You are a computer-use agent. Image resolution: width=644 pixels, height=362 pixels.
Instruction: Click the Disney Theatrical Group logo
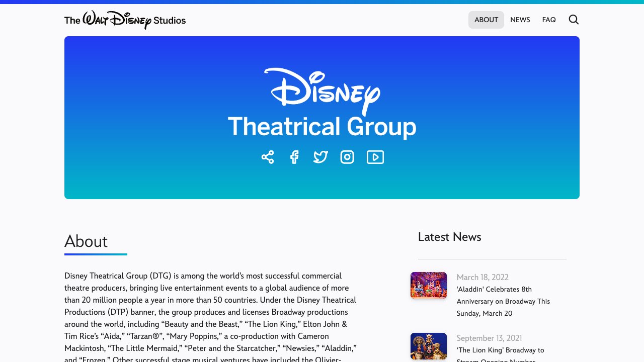click(322, 103)
